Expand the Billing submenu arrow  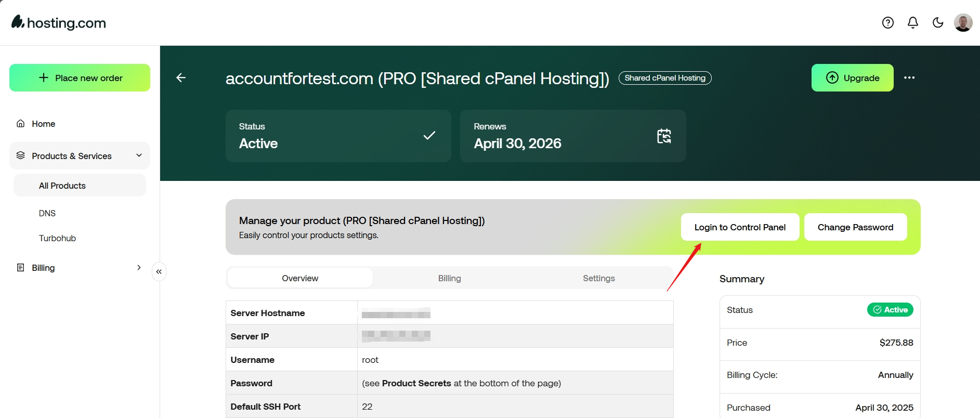click(139, 268)
